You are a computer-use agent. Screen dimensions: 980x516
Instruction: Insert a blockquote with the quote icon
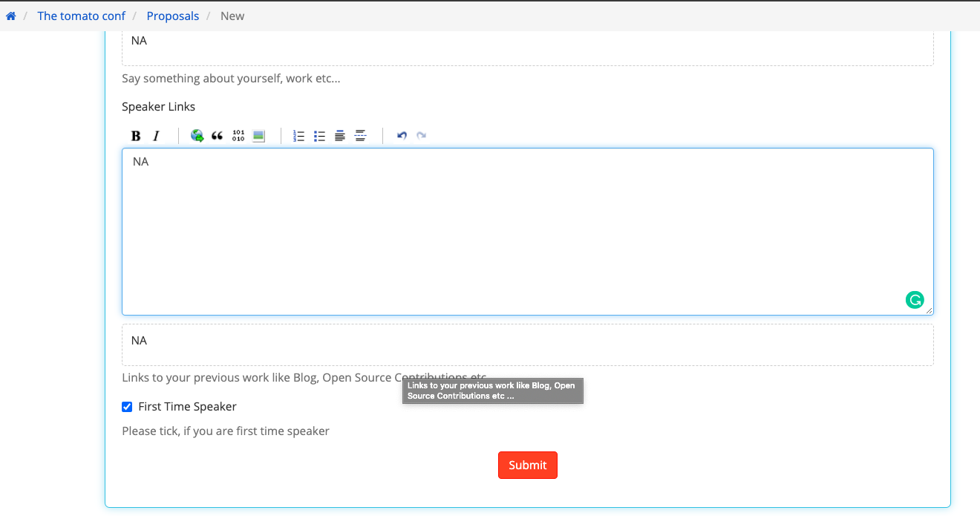pos(218,136)
